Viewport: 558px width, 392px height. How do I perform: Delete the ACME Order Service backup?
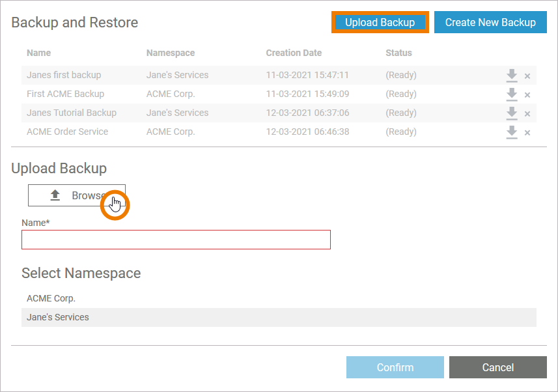click(x=527, y=133)
